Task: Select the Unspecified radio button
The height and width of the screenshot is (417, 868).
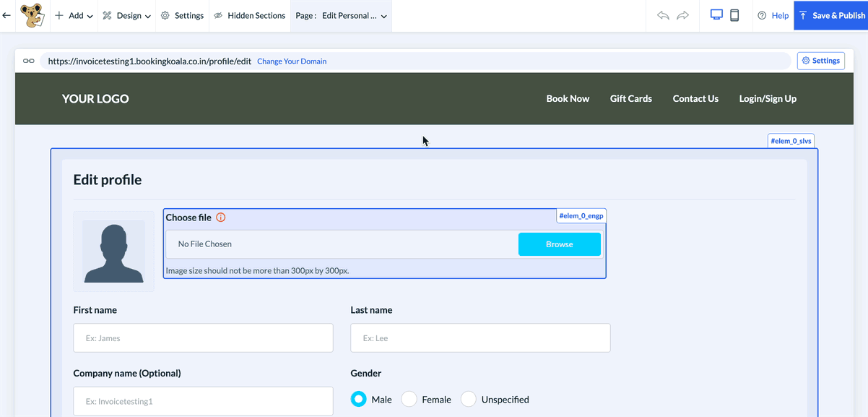Action: (468, 399)
